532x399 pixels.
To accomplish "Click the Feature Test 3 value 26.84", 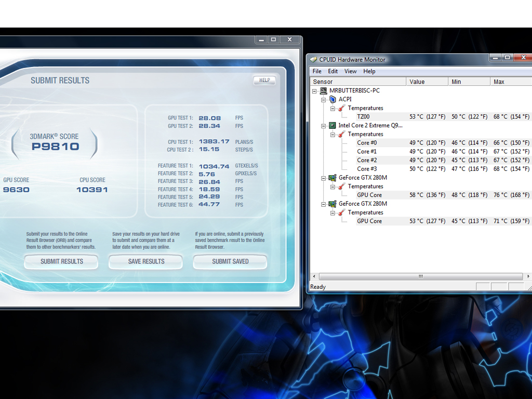I will (x=209, y=182).
